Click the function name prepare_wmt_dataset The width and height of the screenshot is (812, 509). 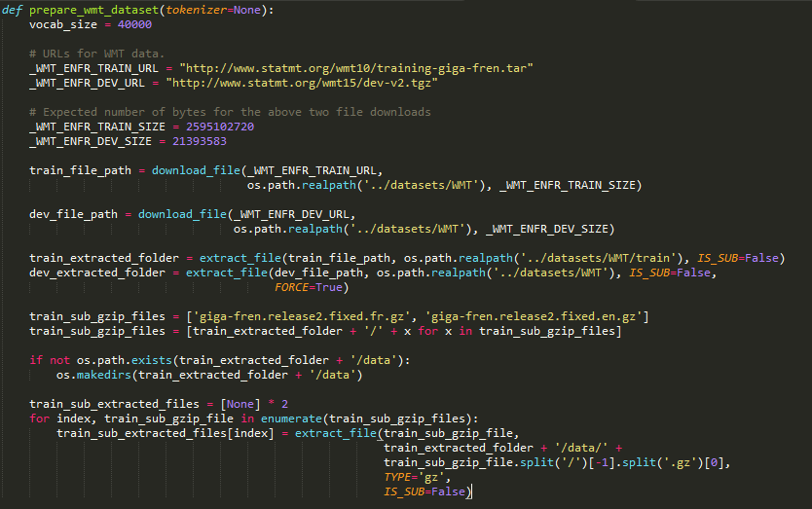point(93,11)
